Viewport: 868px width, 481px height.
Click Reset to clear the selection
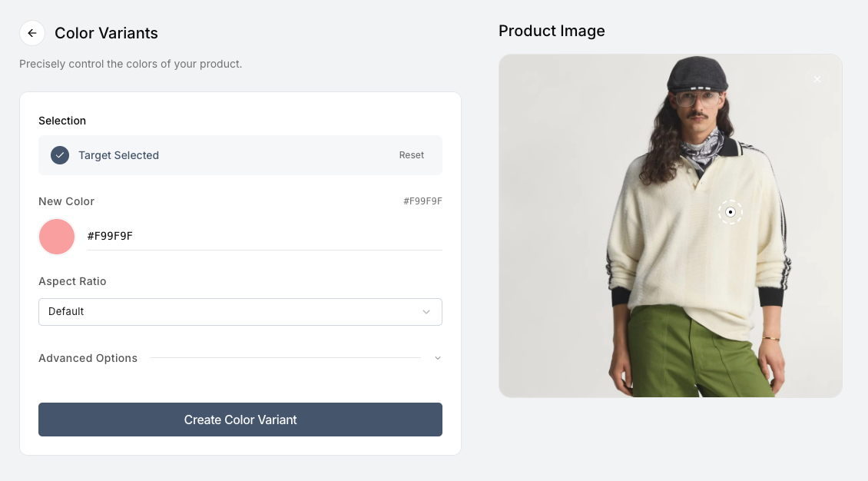click(412, 154)
